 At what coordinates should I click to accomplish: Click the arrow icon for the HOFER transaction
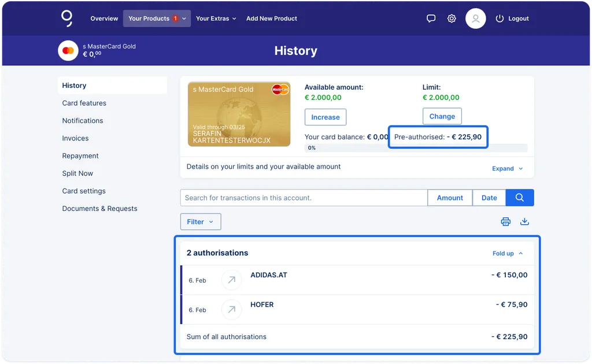click(231, 309)
